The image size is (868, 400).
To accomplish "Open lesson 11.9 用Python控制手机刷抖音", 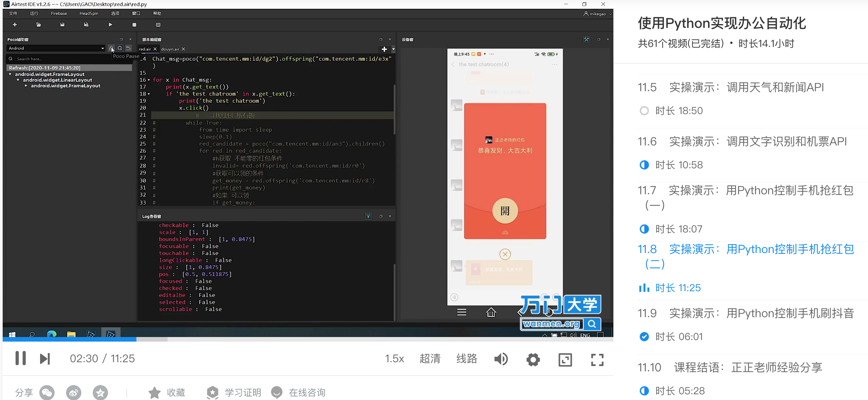I will point(746,313).
